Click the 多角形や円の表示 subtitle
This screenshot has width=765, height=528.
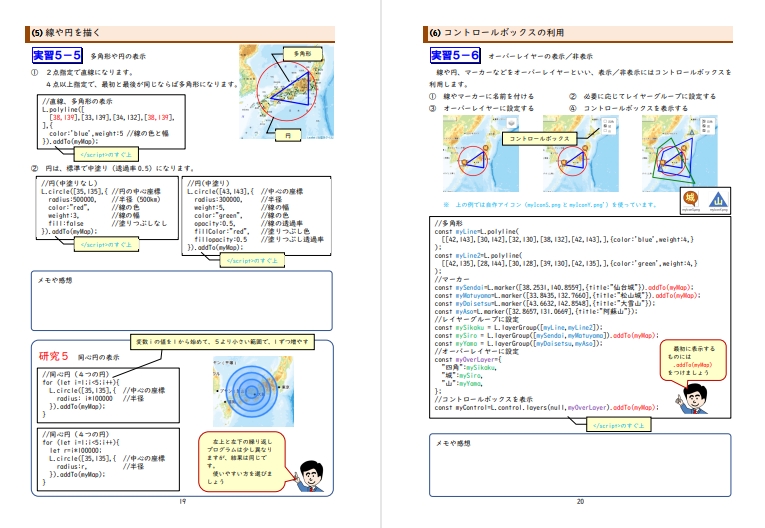click(x=118, y=57)
